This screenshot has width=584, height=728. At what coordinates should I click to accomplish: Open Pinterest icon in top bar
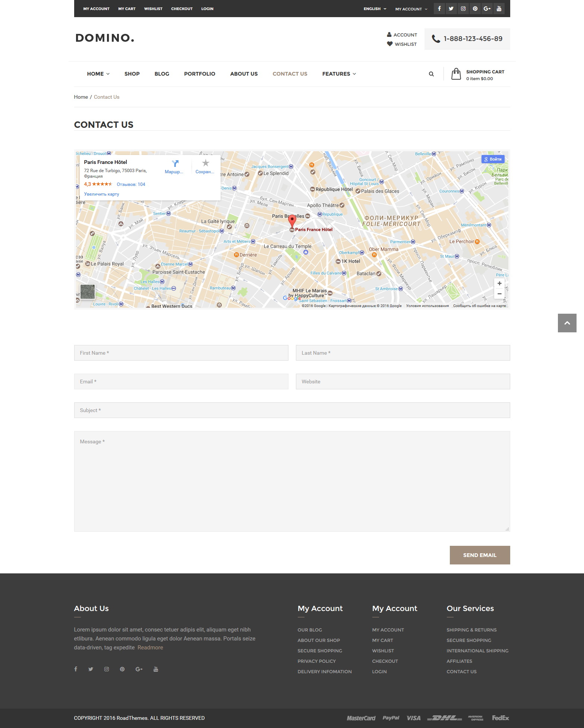(475, 9)
